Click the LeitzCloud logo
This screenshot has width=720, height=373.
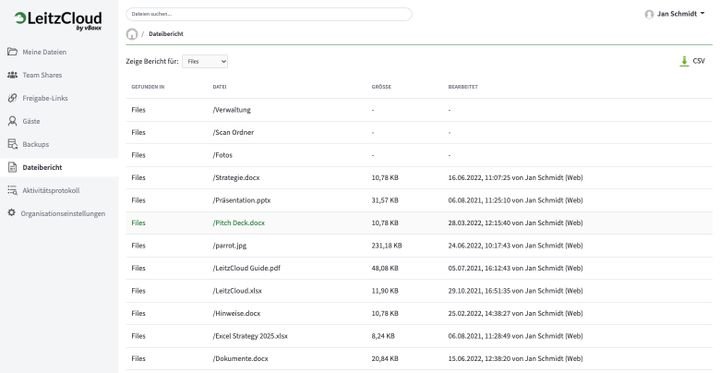click(x=58, y=20)
